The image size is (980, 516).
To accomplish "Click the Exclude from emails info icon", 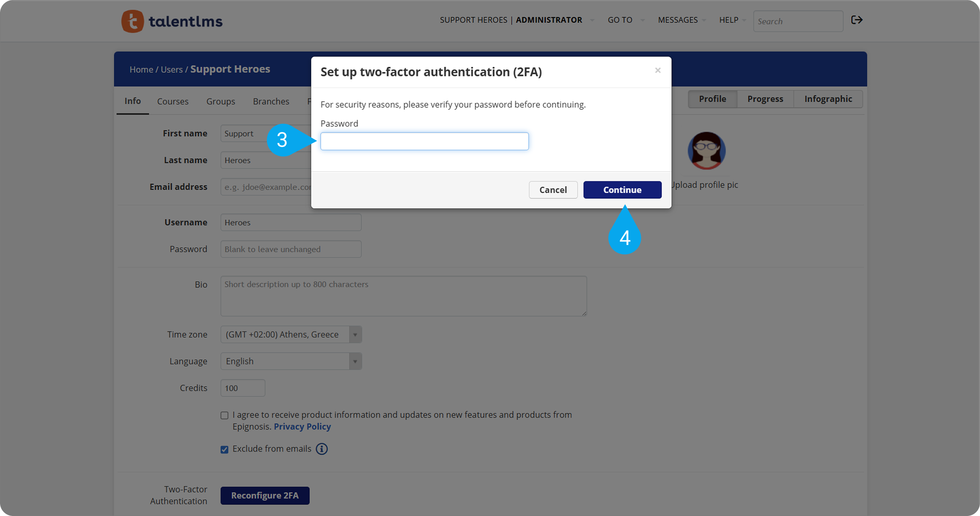I will [x=322, y=449].
